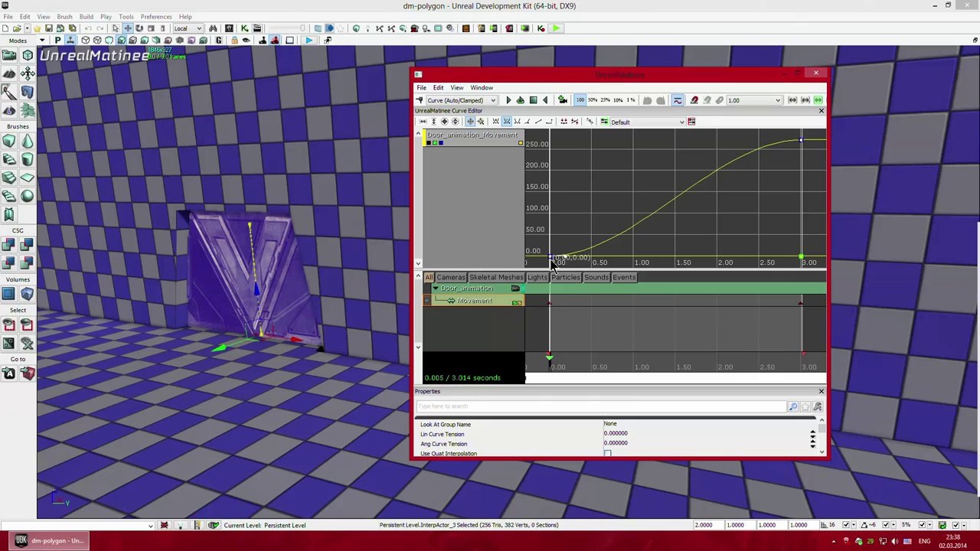The height and width of the screenshot is (551, 980).
Task: Close the UnrealMatinee Curve Editor panel
Action: (822, 111)
